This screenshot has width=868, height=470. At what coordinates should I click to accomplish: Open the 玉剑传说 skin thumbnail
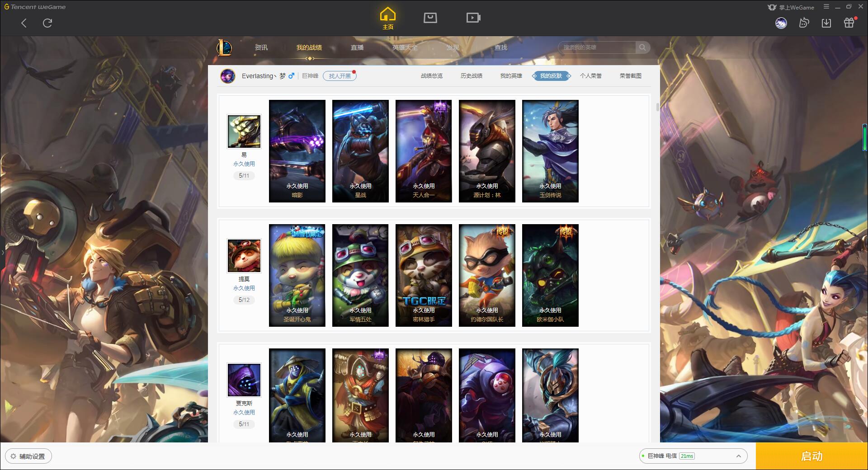pyautogui.click(x=550, y=151)
